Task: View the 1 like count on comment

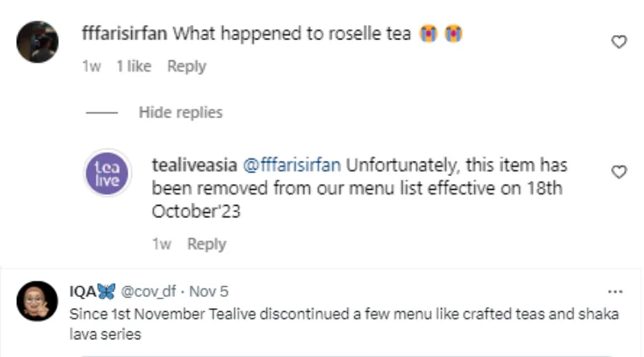Action: coord(134,67)
